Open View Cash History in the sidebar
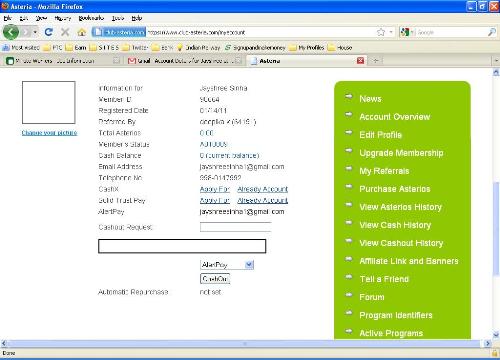The width and height of the screenshot is (500, 360). (x=395, y=225)
